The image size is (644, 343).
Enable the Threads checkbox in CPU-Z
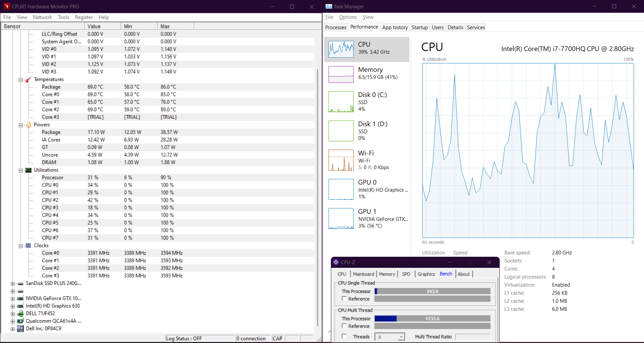344,336
